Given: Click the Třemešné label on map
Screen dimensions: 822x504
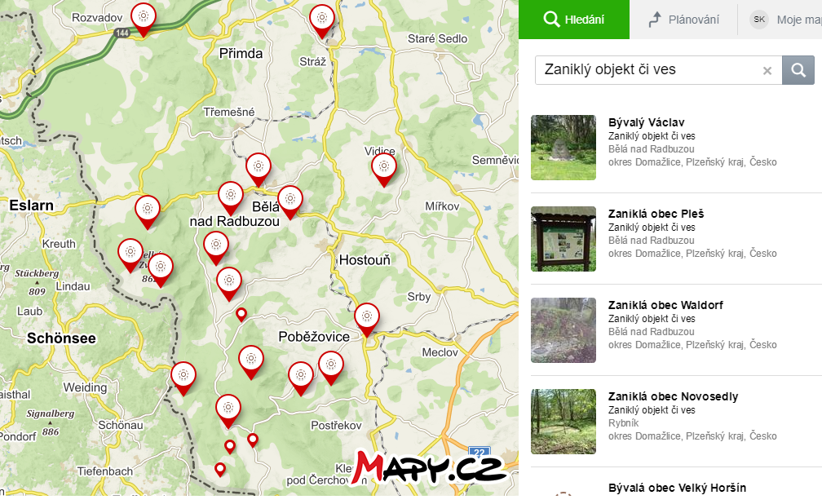Looking at the screenshot, I should [x=229, y=113].
